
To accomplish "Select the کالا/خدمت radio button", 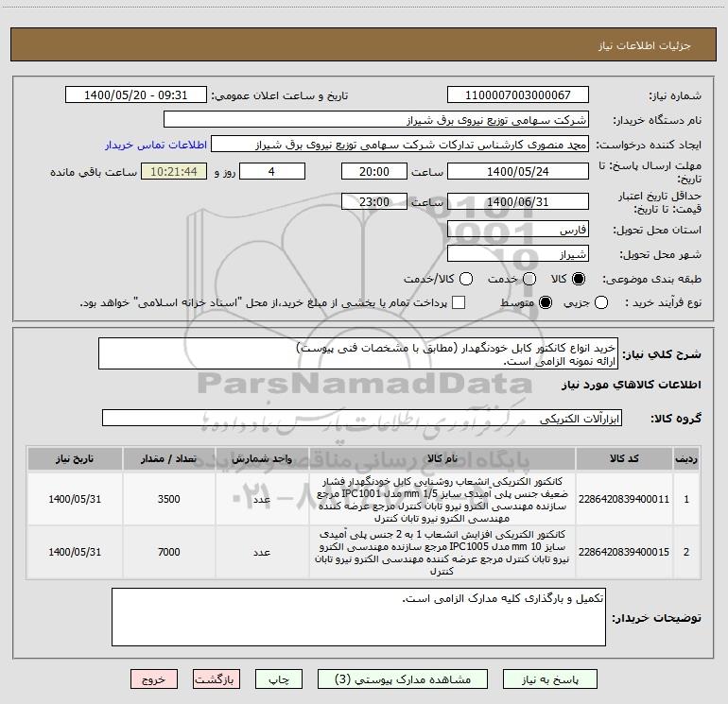I will 466,279.
